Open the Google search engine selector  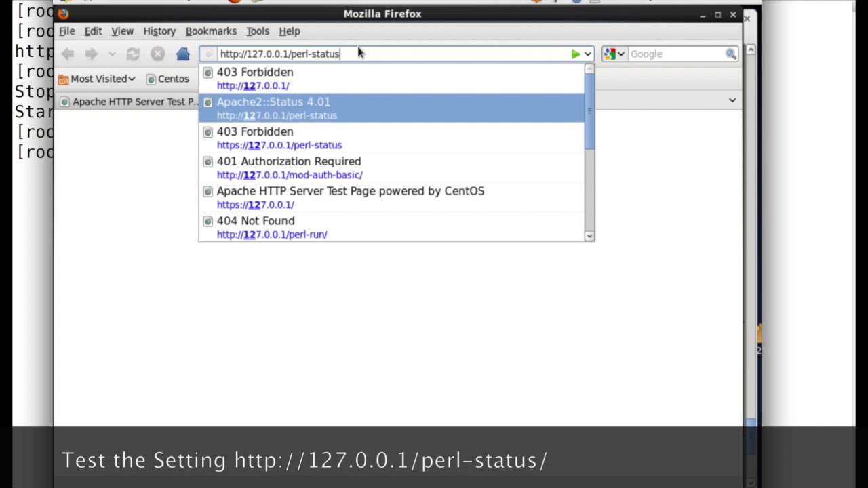[614, 54]
